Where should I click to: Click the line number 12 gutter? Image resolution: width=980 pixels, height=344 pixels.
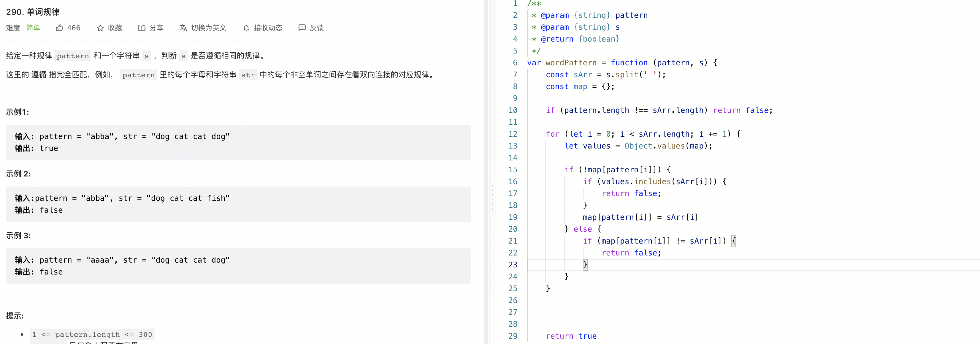(x=513, y=134)
